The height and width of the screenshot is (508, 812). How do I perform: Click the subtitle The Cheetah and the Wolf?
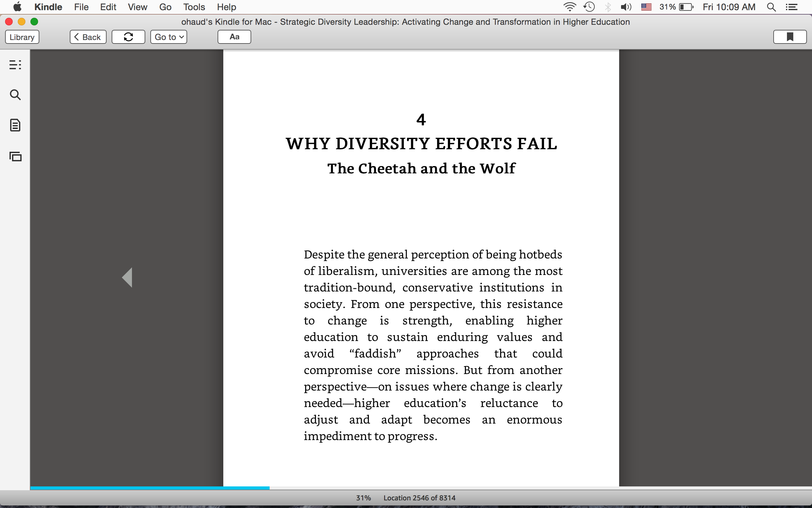coord(421,168)
